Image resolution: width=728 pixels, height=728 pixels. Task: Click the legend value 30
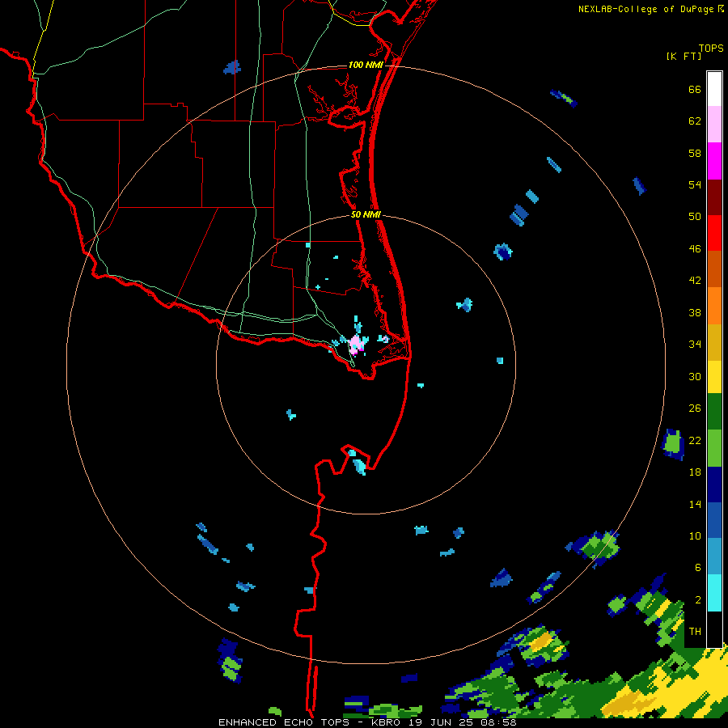[x=695, y=376]
